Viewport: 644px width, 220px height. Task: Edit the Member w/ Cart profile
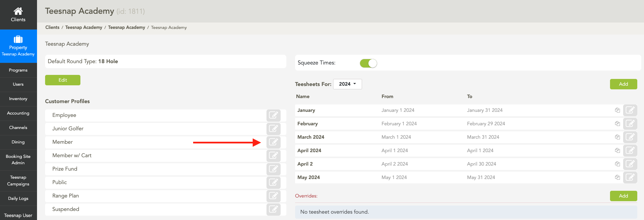(274, 156)
